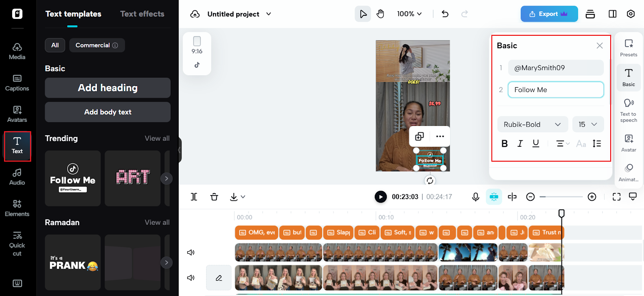Toggle bold formatting
The image size is (644, 296).
click(x=504, y=144)
